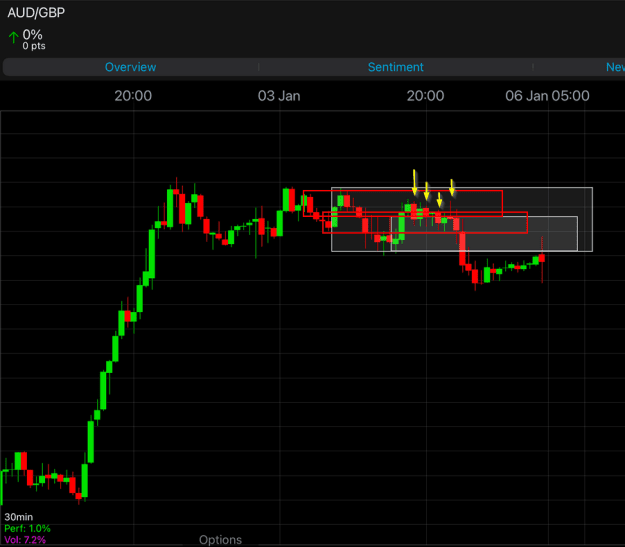The image size is (625, 547).
Task: Open the Overview tab
Action: pyautogui.click(x=130, y=67)
